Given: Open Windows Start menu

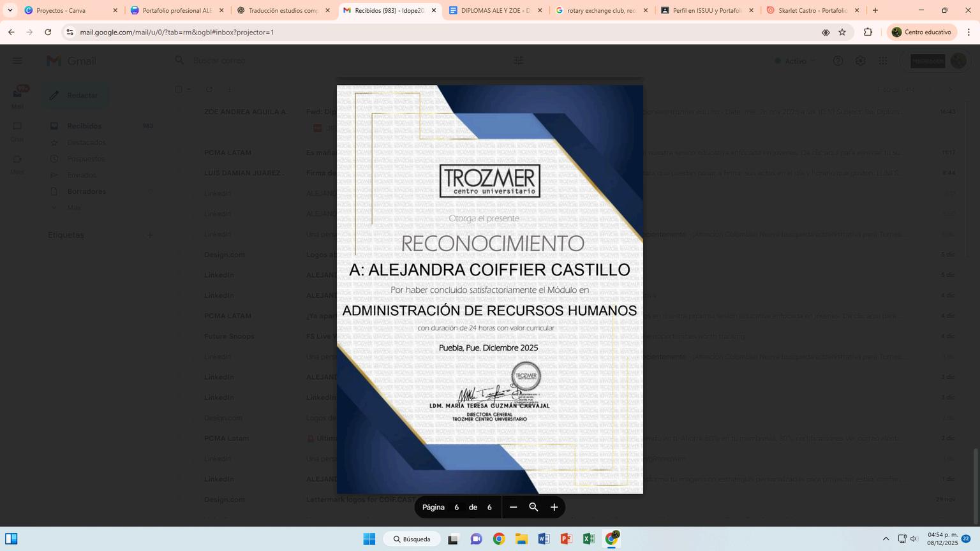Looking at the screenshot, I should tap(369, 539).
